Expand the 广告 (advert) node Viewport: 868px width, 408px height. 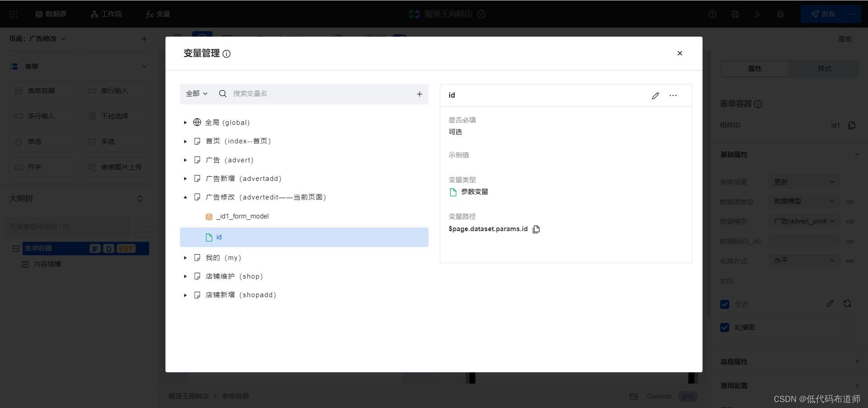tap(185, 160)
